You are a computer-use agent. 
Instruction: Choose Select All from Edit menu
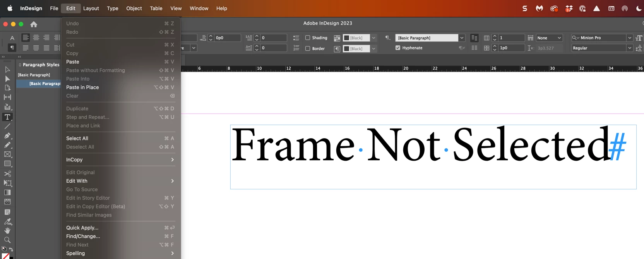[120, 138]
